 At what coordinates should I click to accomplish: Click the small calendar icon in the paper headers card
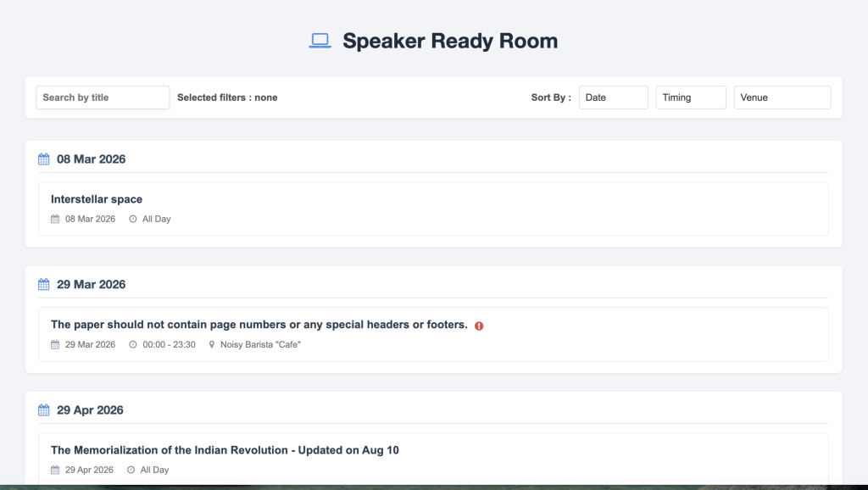point(55,345)
